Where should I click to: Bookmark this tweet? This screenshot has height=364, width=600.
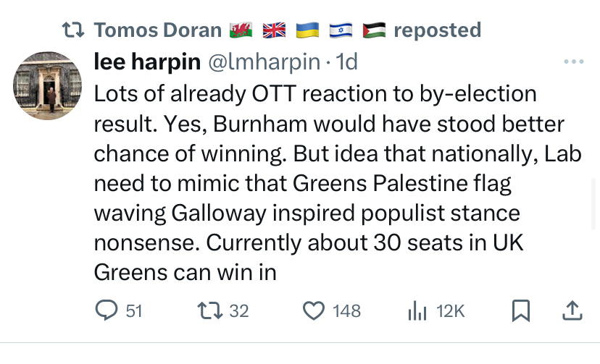520,310
